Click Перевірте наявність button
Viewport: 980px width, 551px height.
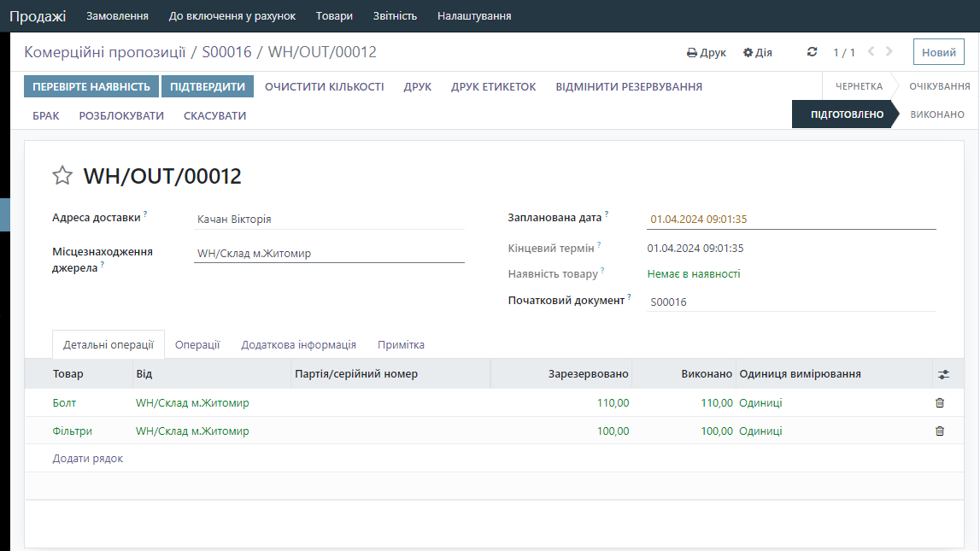pyautogui.click(x=91, y=86)
